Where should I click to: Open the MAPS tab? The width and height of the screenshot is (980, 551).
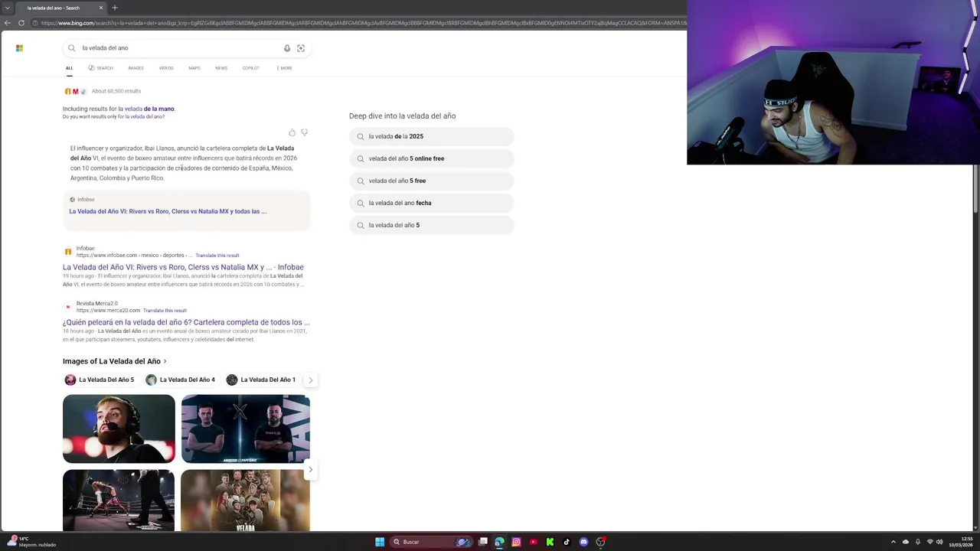click(194, 68)
